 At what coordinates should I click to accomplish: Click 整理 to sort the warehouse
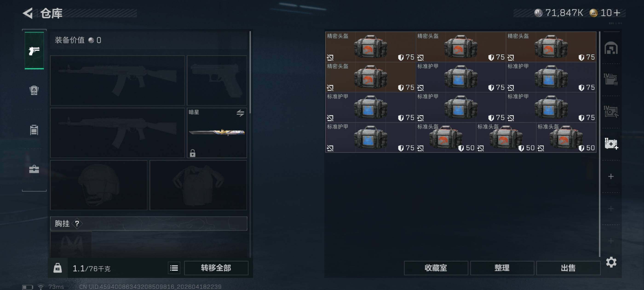(x=502, y=268)
